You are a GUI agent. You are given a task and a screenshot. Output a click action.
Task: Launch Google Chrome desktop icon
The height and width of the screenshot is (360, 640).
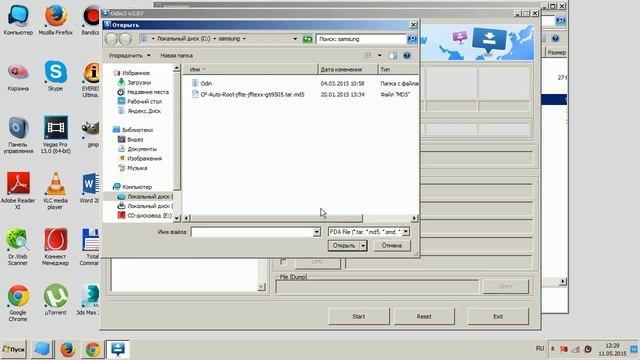coord(18,303)
